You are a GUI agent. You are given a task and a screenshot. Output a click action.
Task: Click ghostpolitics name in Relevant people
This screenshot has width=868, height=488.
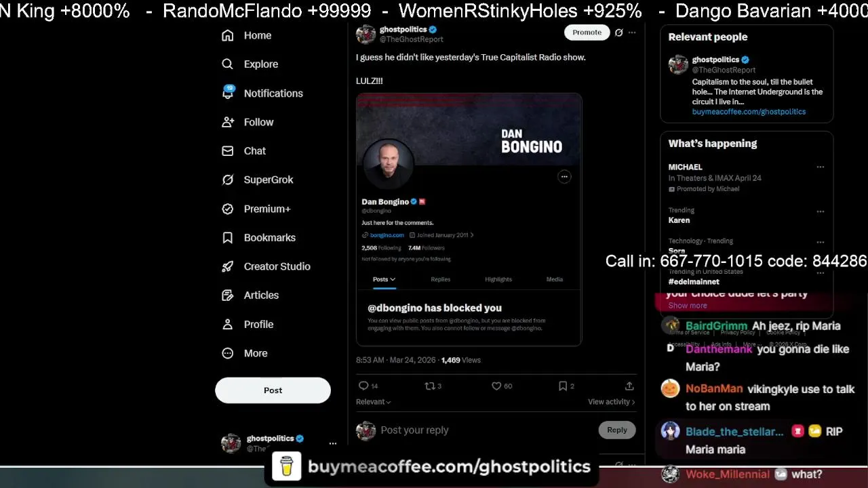click(715, 60)
